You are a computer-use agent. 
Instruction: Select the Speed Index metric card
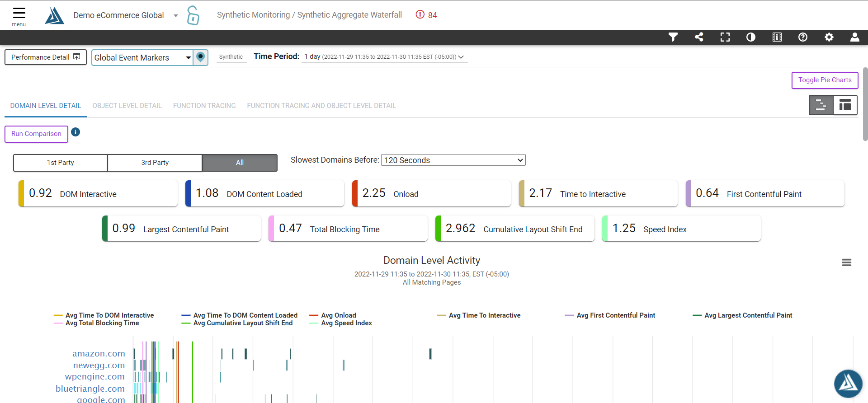(x=682, y=229)
